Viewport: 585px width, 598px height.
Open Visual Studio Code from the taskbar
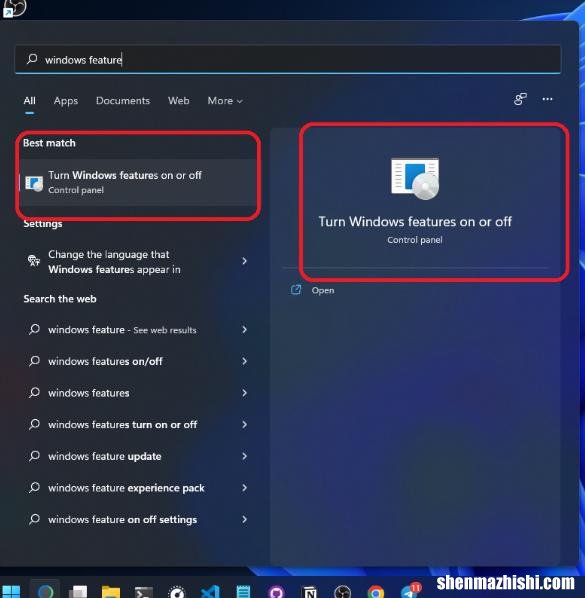[210, 592]
